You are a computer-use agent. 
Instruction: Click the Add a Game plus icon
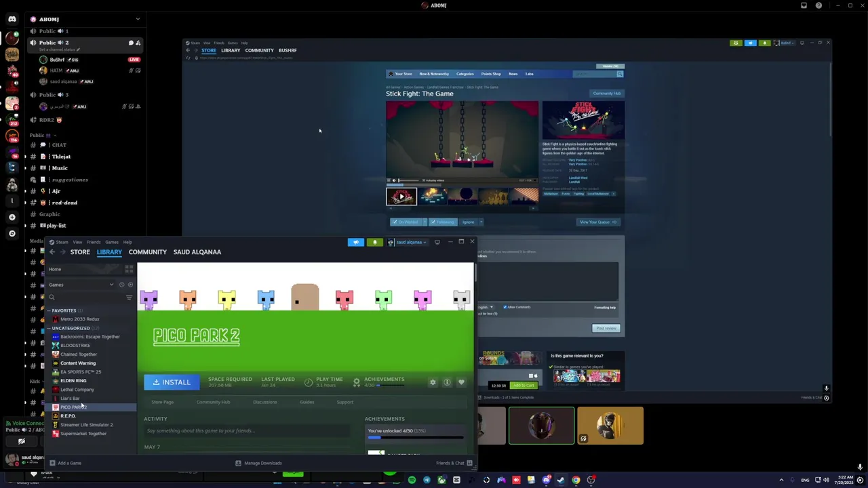pos(52,463)
